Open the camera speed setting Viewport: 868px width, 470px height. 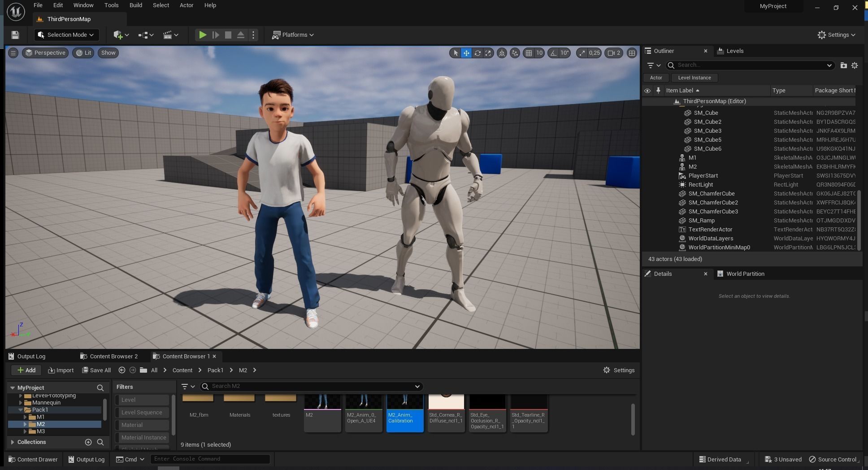pyautogui.click(x=613, y=53)
